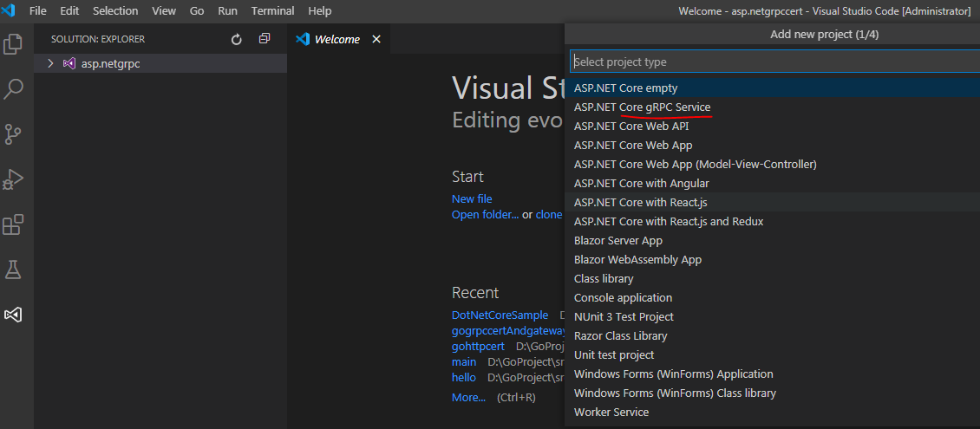Screen dimensions: 980x429
Task: Click the Open folder... link
Action: (486, 215)
